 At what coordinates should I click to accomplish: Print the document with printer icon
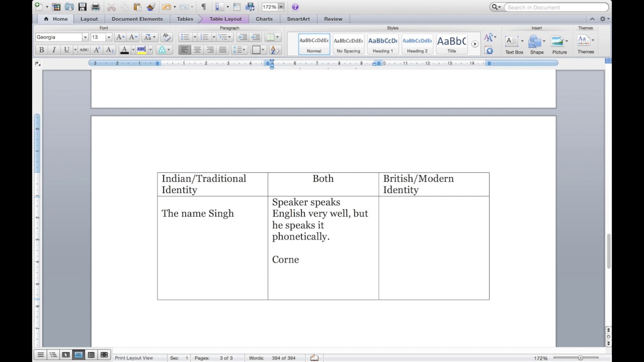(x=95, y=7)
